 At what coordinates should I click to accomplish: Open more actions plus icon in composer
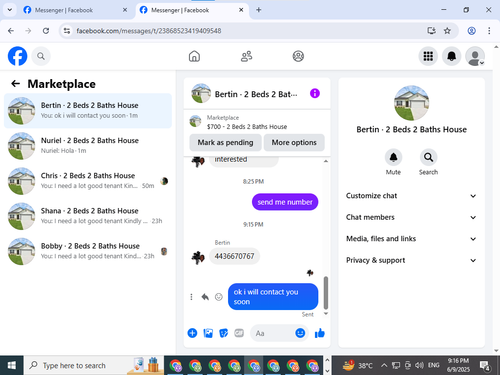click(192, 333)
